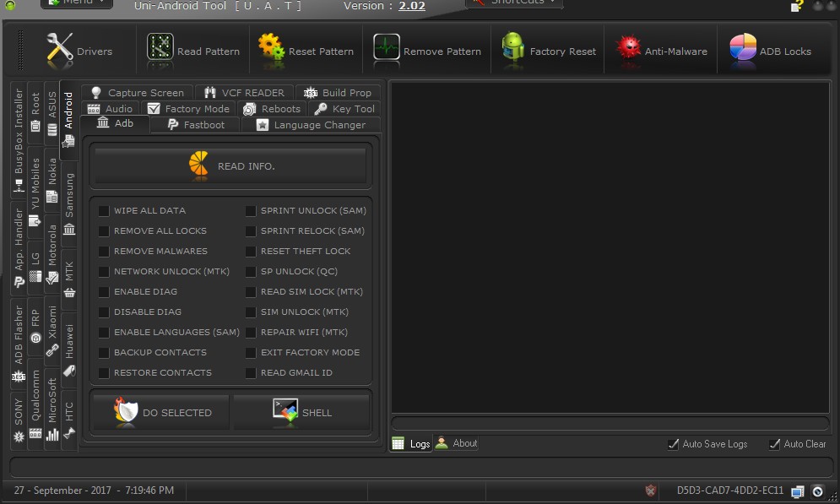840x504 pixels.
Task: Open the Anti-Malware tool
Action: point(662,51)
